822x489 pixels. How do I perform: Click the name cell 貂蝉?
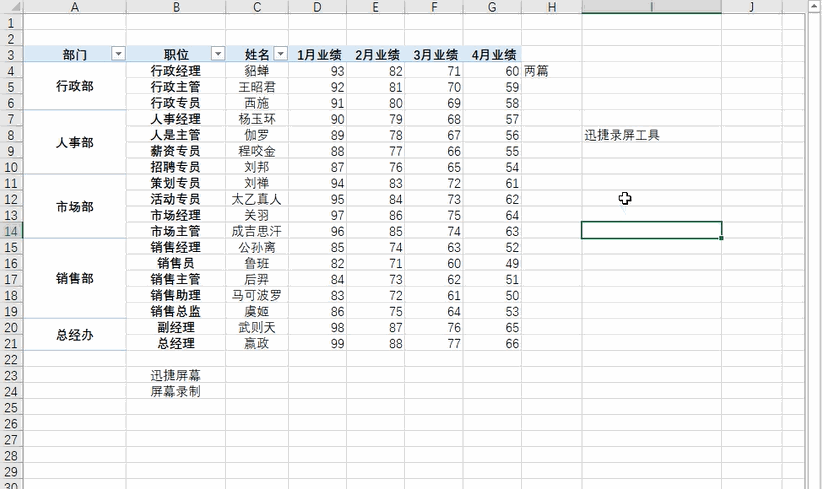coord(257,71)
